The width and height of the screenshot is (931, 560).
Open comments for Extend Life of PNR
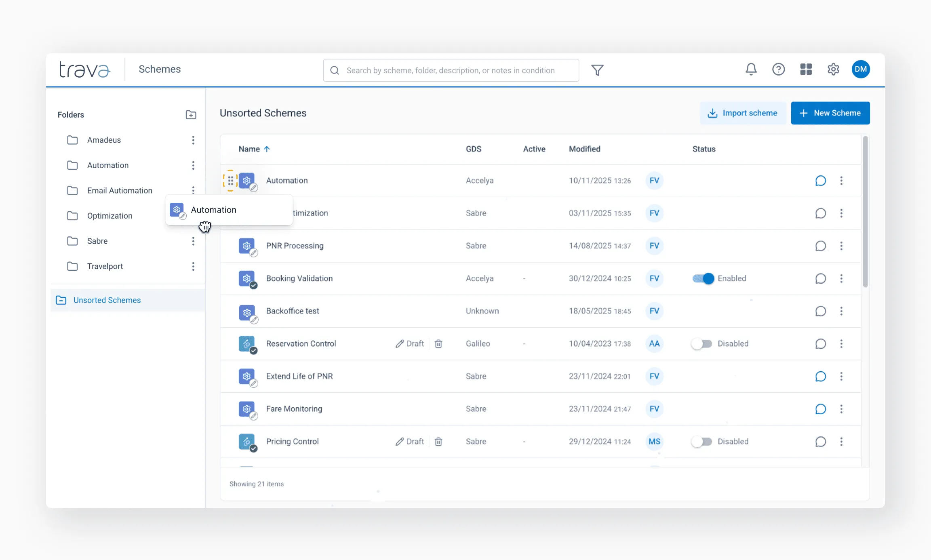click(x=820, y=377)
